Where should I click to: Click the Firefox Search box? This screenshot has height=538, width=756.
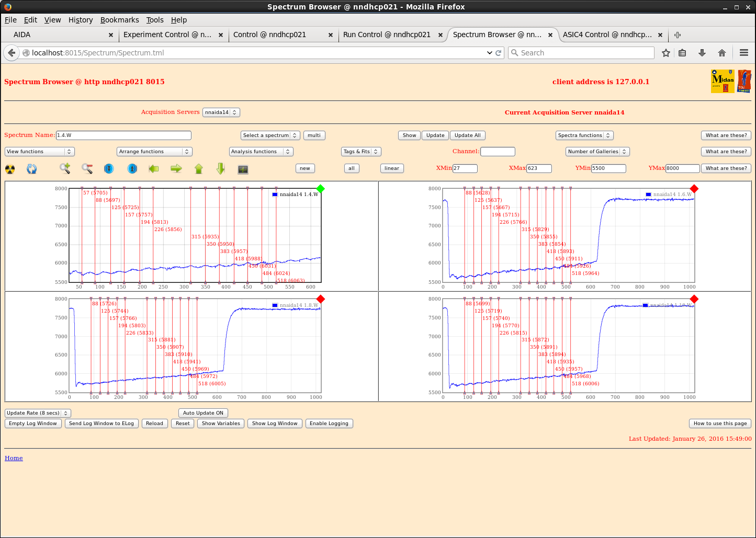[x=581, y=53]
